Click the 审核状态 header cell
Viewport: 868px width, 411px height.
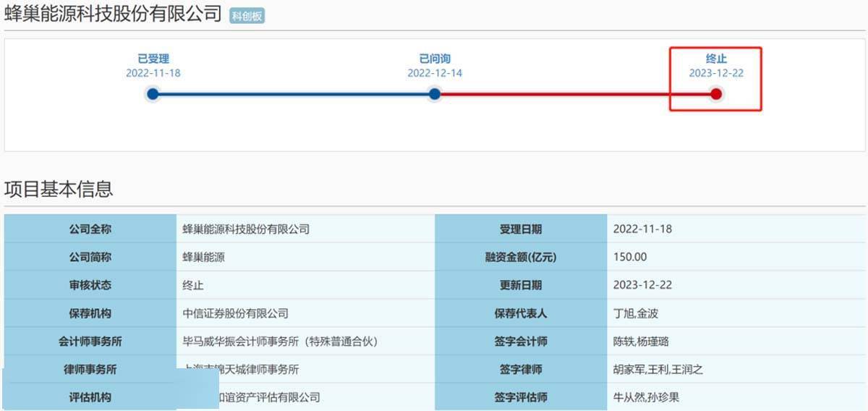(90, 285)
